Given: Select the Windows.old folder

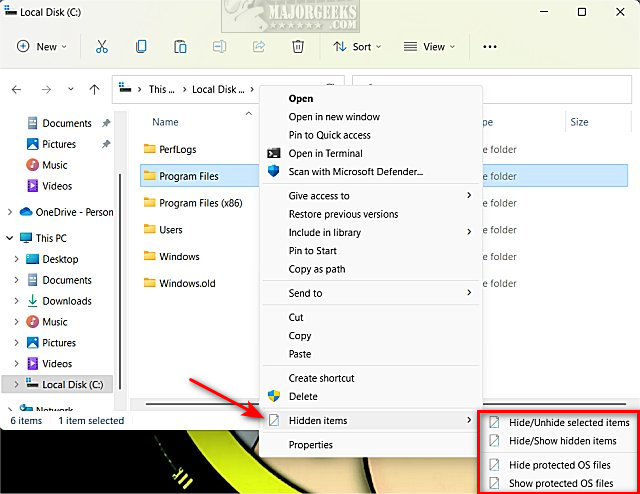Looking at the screenshot, I should [x=187, y=283].
